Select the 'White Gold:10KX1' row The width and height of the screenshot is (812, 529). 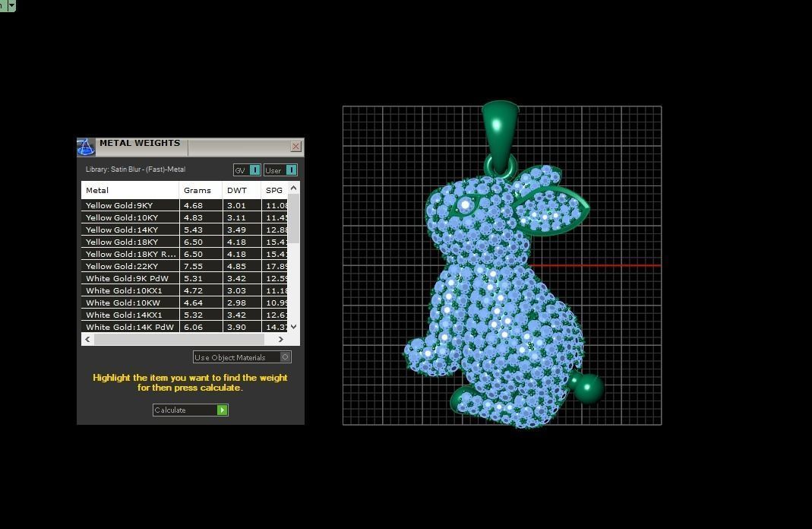(184, 290)
